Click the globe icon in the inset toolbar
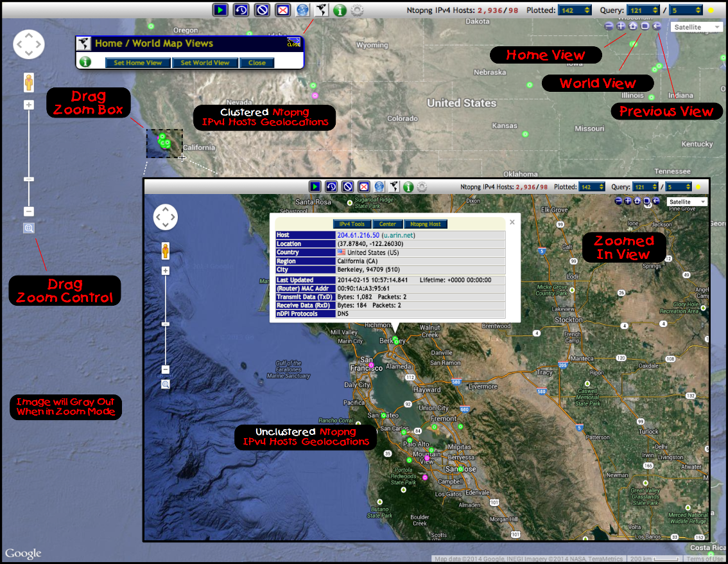 click(379, 187)
